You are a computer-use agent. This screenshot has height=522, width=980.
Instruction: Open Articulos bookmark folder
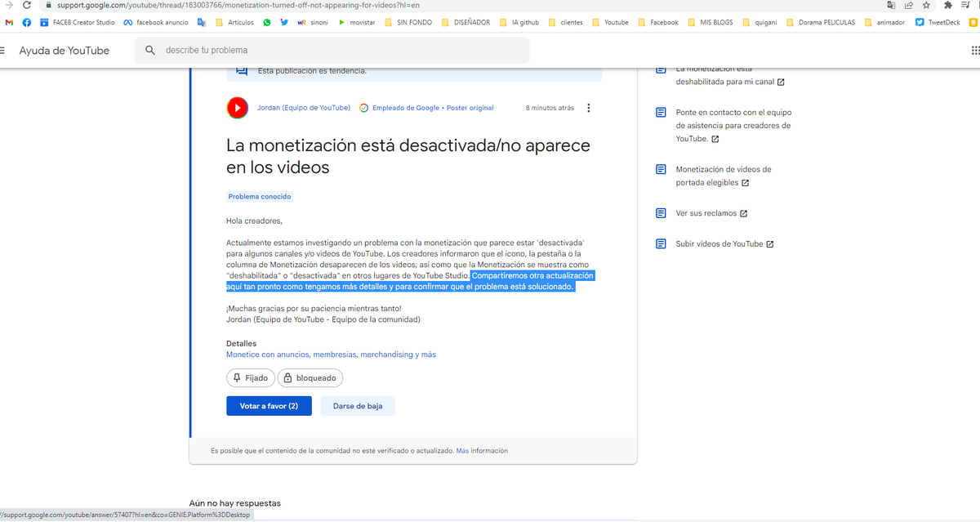[x=235, y=22]
